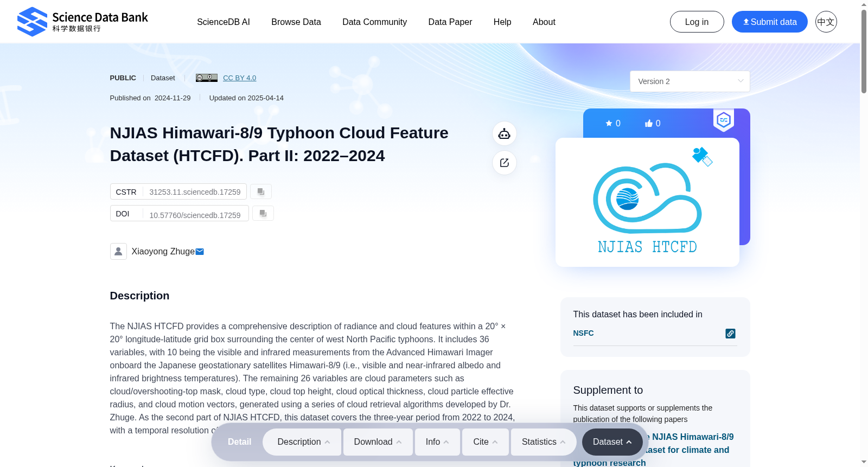868x467 pixels.
Task: Click the Published on 2024-11-29 date
Action: [x=150, y=98]
